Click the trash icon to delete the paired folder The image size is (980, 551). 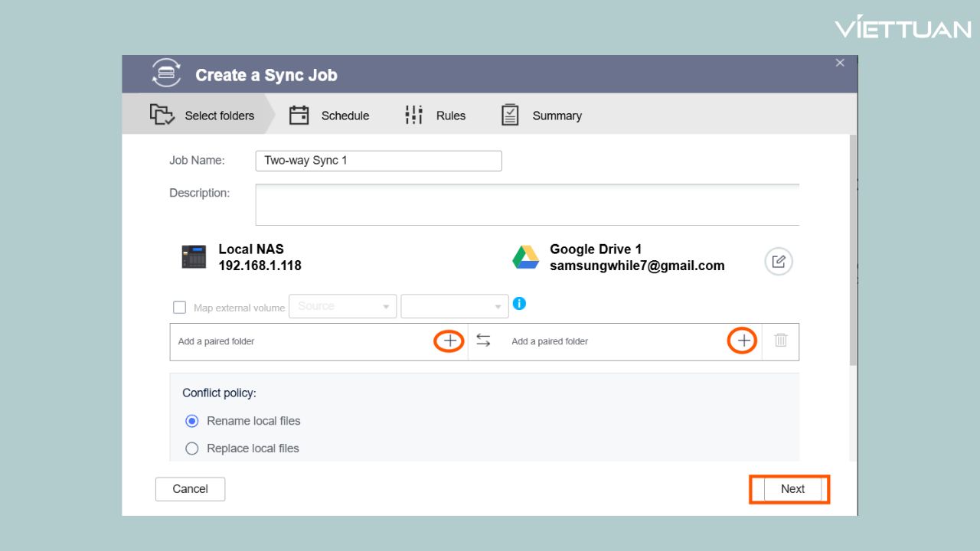(x=780, y=341)
